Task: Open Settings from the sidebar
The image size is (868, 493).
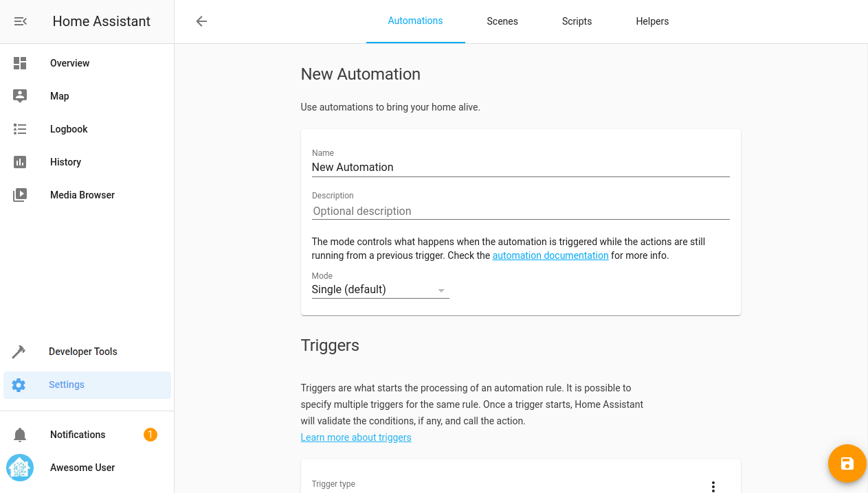Action: click(x=87, y=385)
